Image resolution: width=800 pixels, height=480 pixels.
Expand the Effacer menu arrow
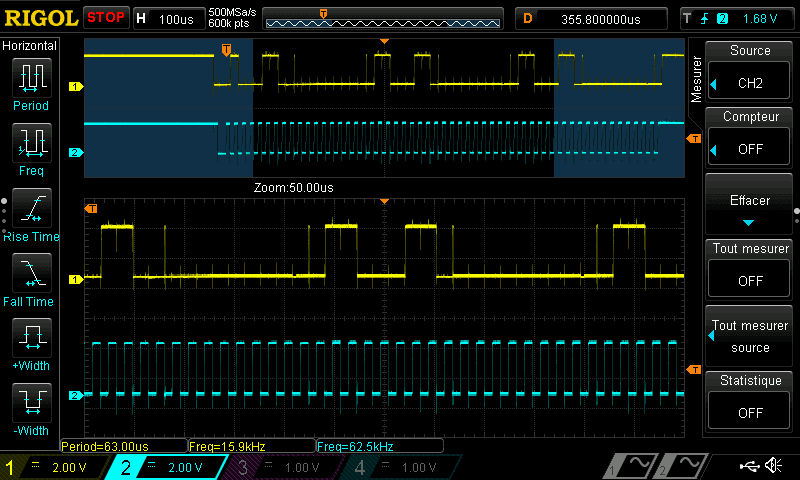pos(748,222)
